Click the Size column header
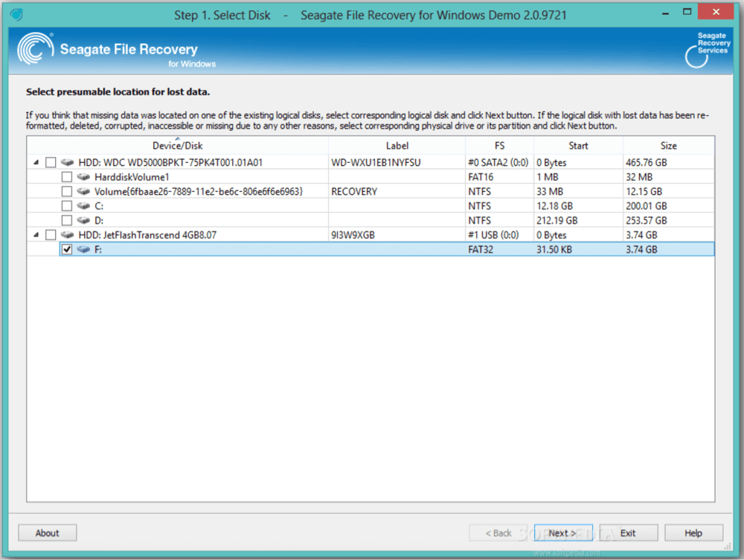 point(668,146)
